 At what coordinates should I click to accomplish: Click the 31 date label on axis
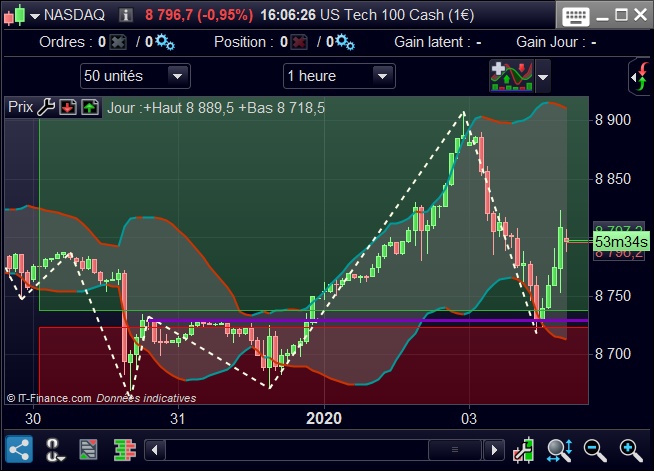[x=178, y=418]
